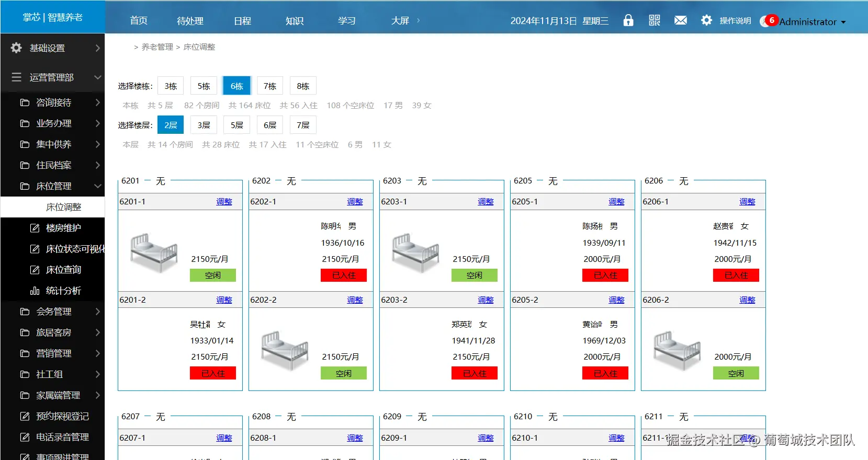This screenshot has width=868, height=460.
Task: Click 调整 link for bed 6205-1
Action: point(616,202)
